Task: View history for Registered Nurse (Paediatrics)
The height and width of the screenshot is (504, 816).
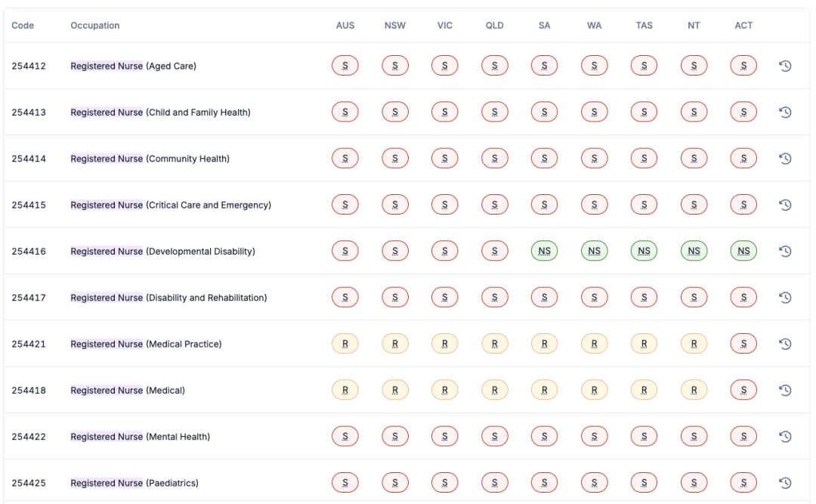Action: coord(785,483)
